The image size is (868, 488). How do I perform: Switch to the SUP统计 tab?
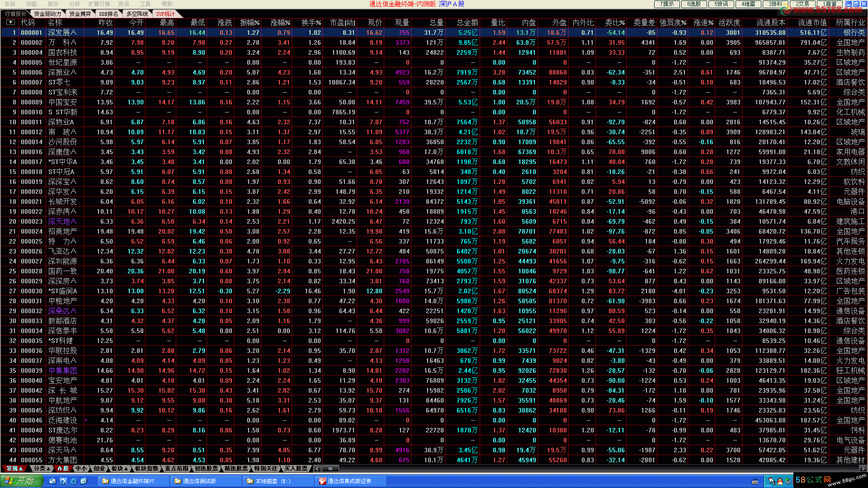tap(165, 14)
